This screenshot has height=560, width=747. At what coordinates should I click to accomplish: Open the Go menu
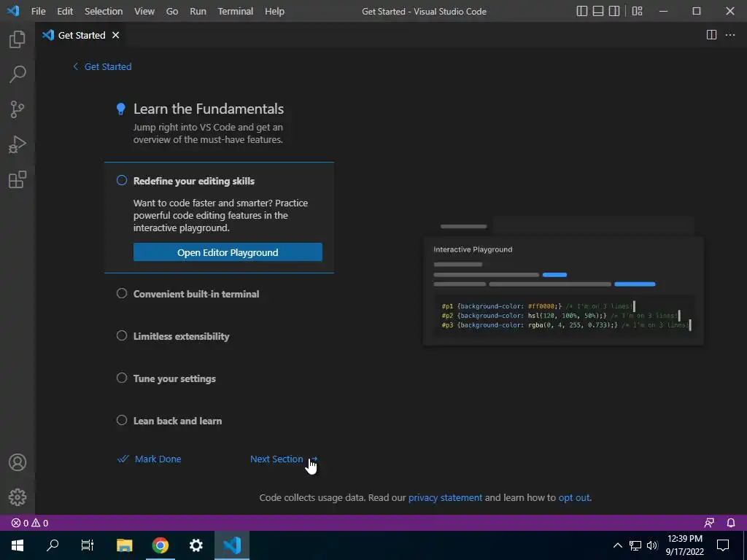(172, 11)
